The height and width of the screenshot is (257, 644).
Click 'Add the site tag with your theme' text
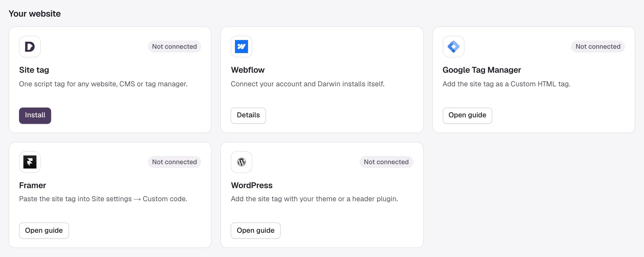(314, 199)
